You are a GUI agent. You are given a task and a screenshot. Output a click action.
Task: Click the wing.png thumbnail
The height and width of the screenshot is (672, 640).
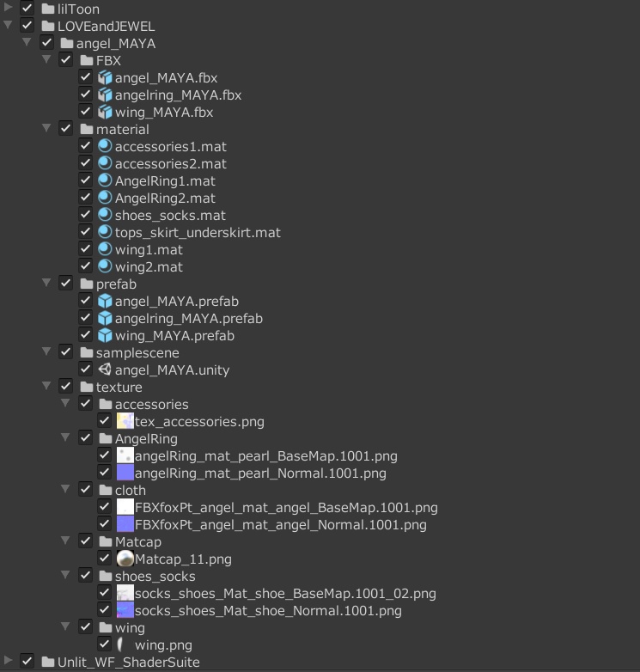tap(121, 645)
